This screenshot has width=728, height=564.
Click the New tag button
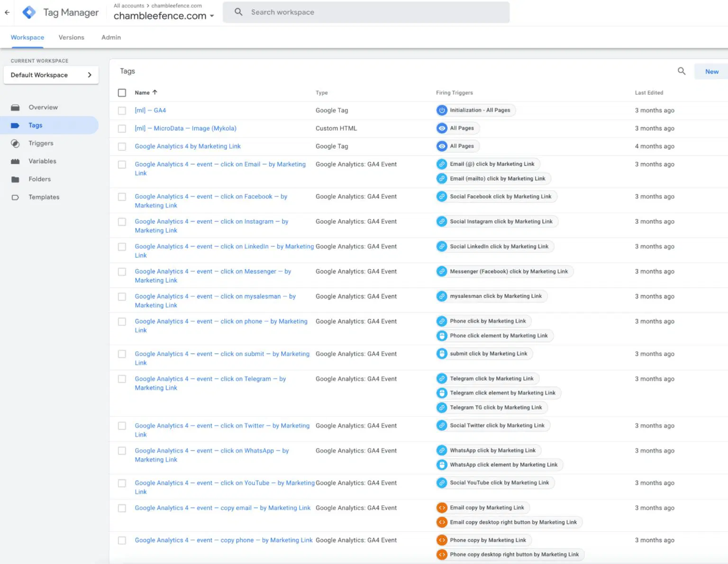tap(711, 72)
